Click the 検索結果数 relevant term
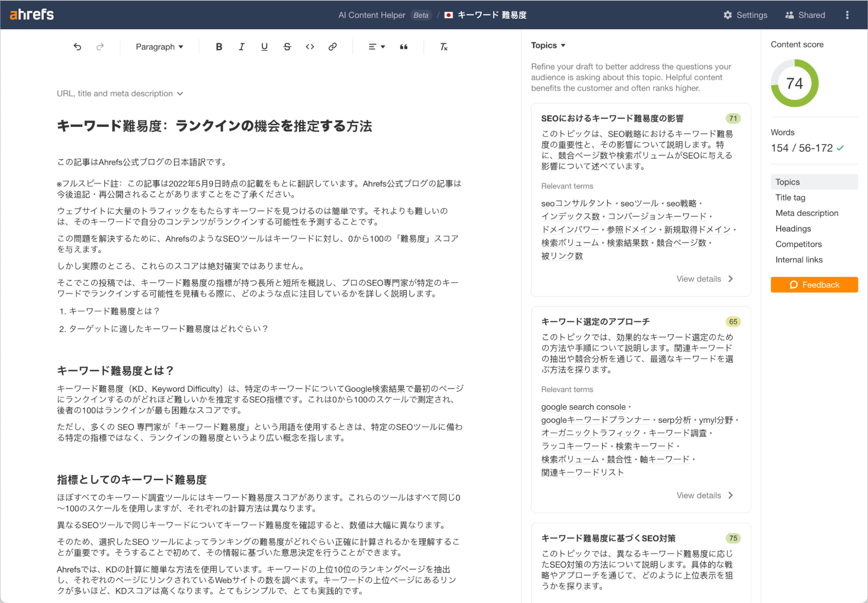The image size is (868, 603). 627,243
